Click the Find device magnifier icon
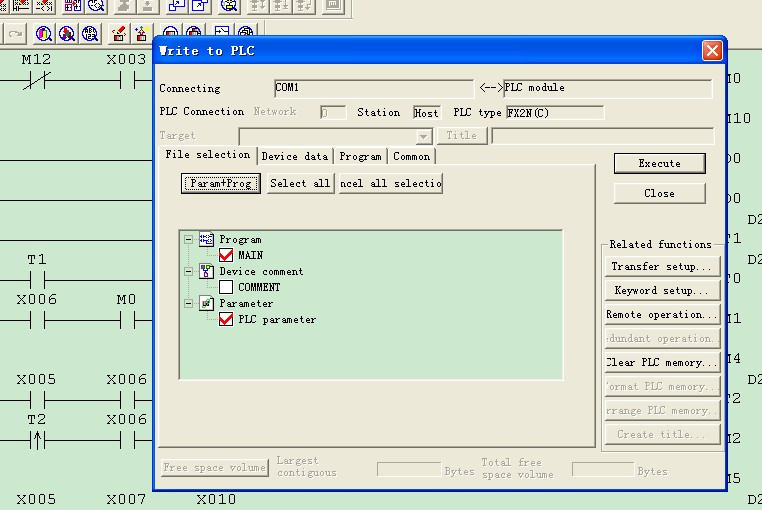Image resolution: width=762 pixels, height=510 pixels. click(44, 34)
